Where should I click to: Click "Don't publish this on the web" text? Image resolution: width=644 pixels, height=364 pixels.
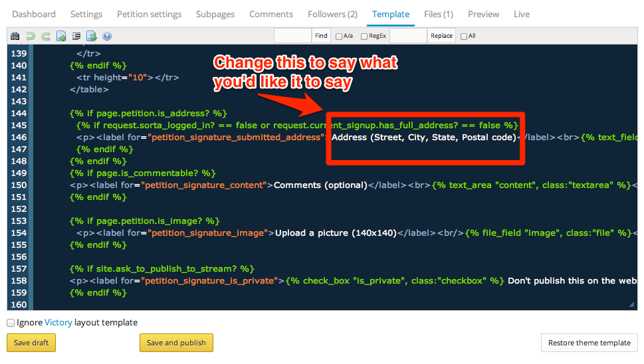click(572, 281)
